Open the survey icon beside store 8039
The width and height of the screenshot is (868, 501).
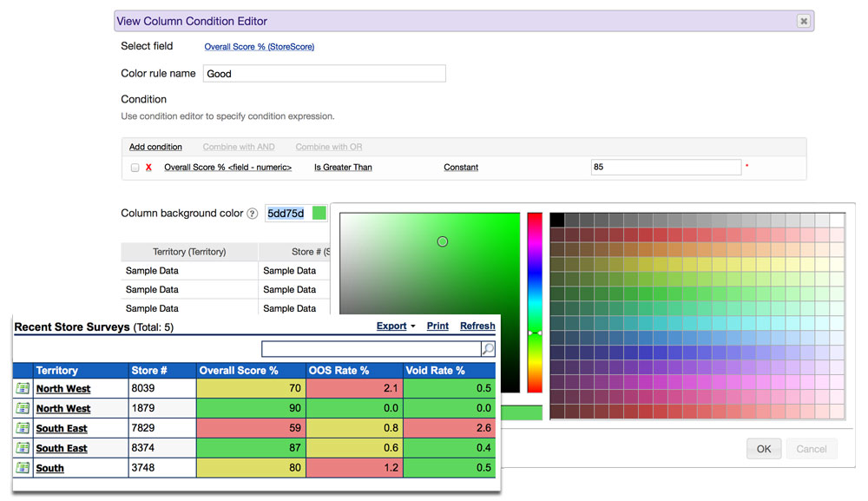point(22,387)
